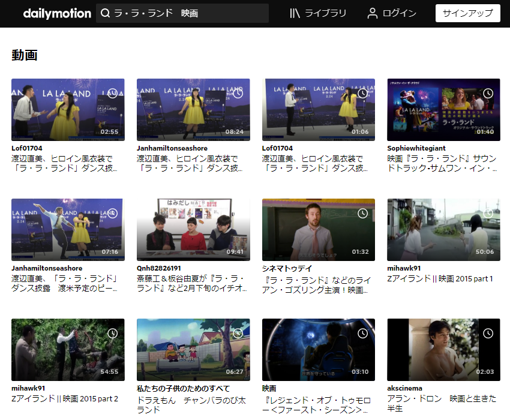This screenshot has height=420, width=510.
Task: Visit the akscinema channel
Action: pos(404,388)
